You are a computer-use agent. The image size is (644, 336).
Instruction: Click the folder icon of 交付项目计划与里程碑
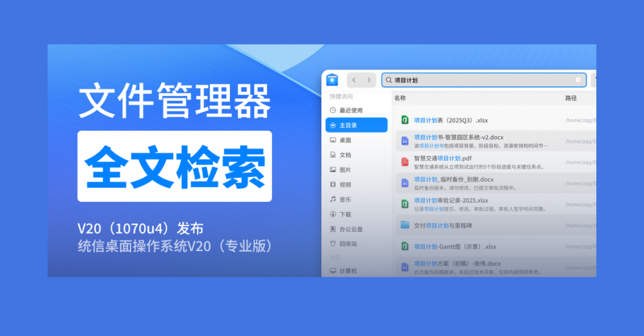click(405, 225)
